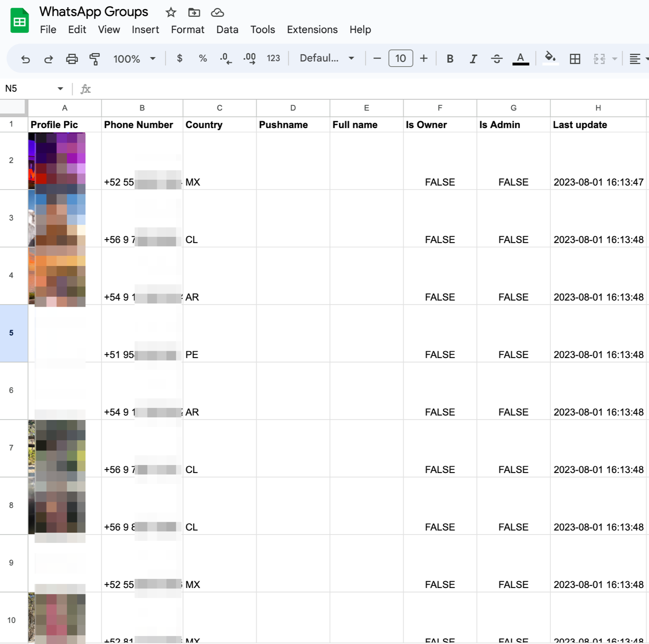
Task: Select the MX country cell in row 2
Action: coord(219,161)
